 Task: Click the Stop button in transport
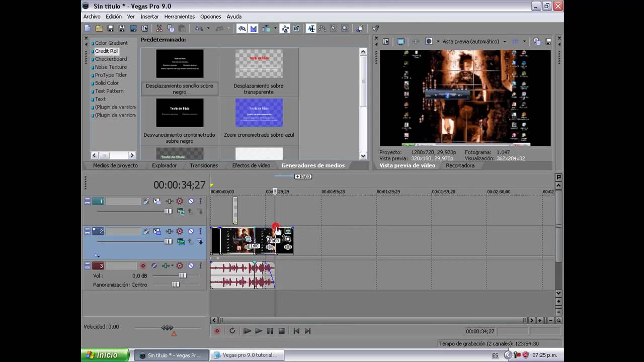282,331
